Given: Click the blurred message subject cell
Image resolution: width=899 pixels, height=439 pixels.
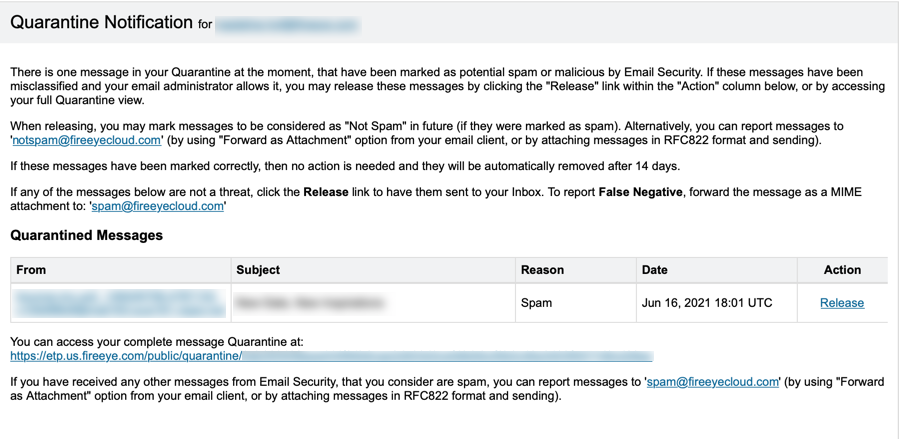Looking at the screenshot, I should tap(373, 303).
